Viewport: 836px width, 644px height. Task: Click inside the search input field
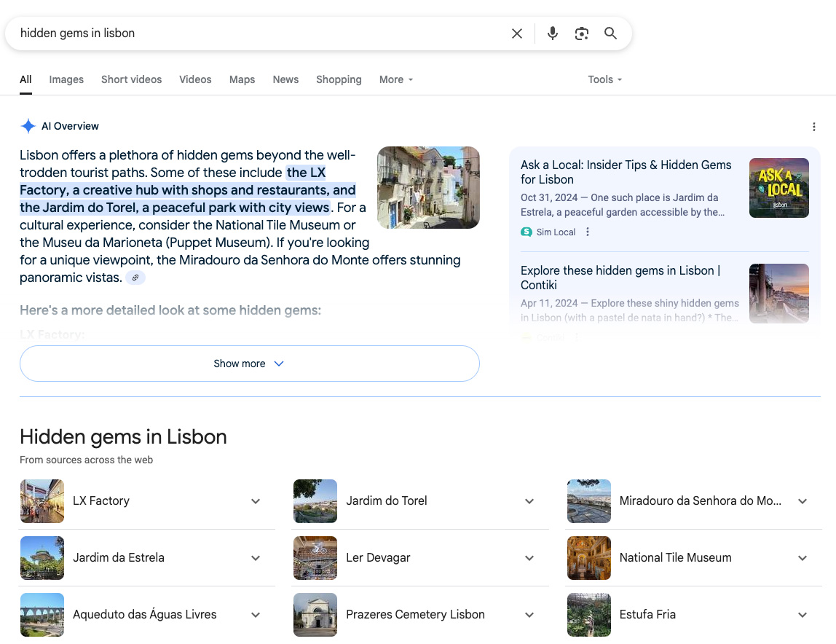click(x=255, y=34)
